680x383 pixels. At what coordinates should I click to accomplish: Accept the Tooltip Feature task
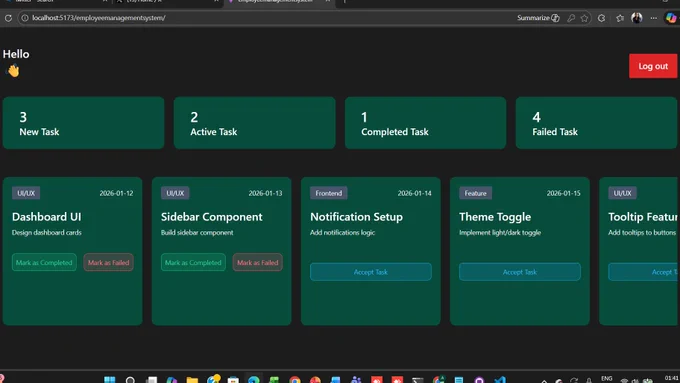click(644, 272)
